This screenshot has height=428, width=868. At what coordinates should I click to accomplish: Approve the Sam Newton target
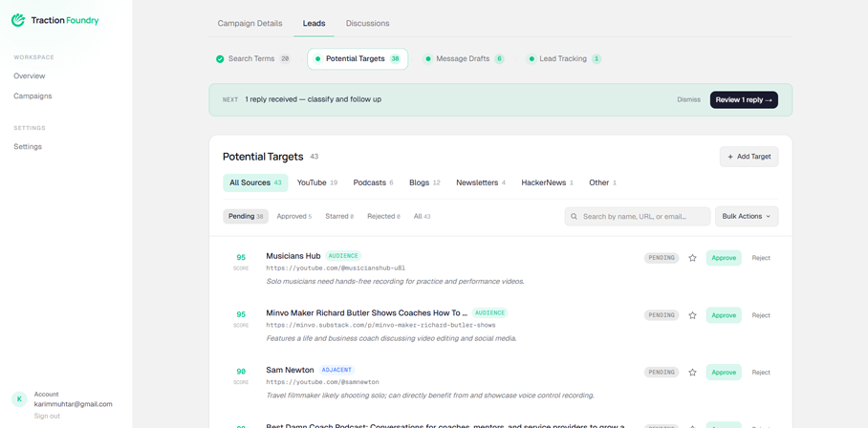point(724,373)
